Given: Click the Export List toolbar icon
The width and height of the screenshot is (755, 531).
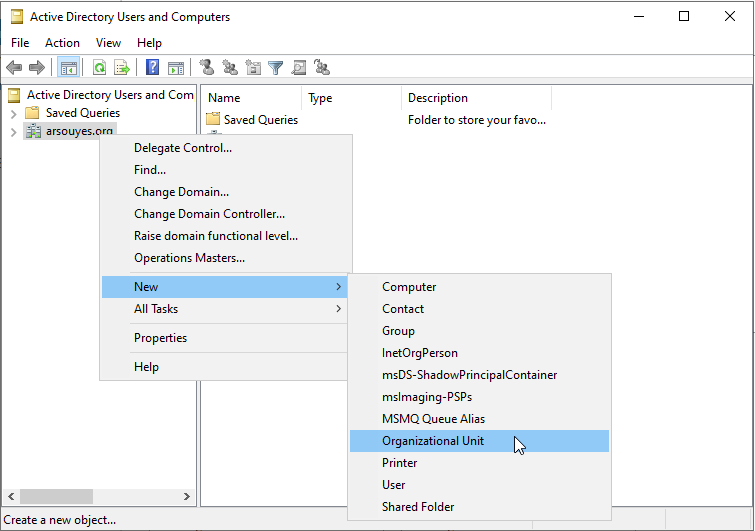Looking at the screenshot, I should pyautogui.click(x=122, y=67).
